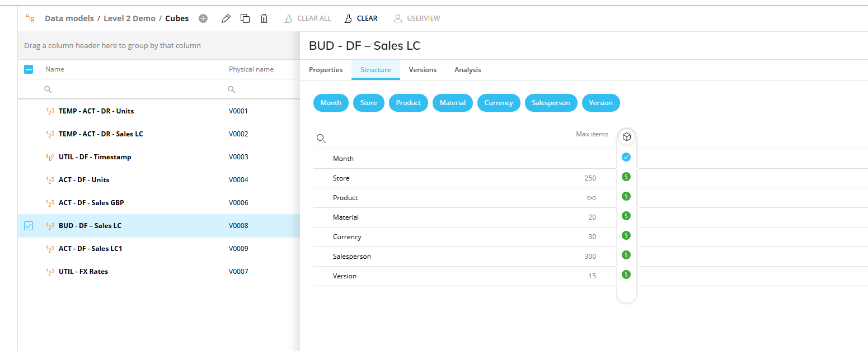The width and height of the screenshot is (868, 351).
Task: Click blue check icon in Month row
Action: [626, 157]
